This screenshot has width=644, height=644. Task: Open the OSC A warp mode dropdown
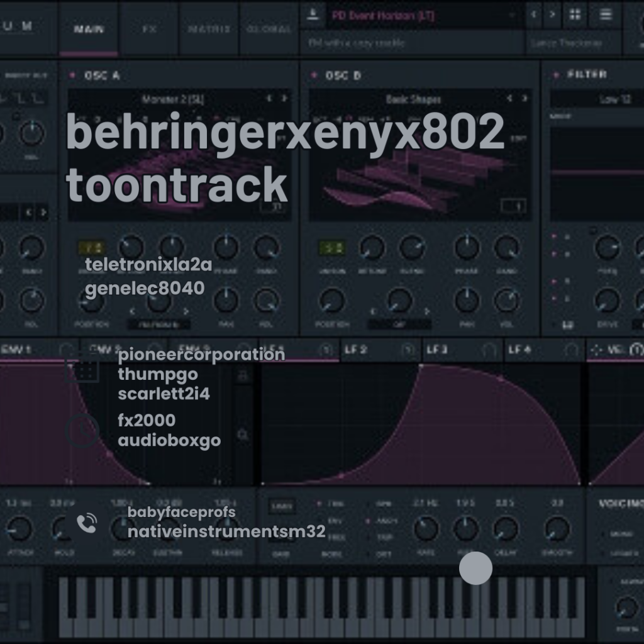point(158,325)
